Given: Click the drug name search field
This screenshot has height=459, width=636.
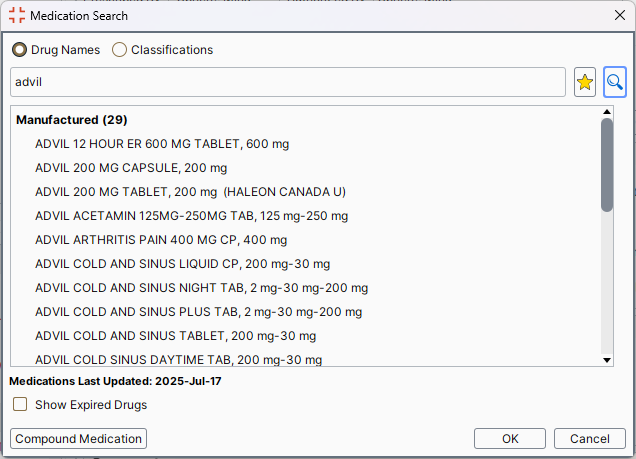Looking at the screenshot, I should click(x=288, y=82).
